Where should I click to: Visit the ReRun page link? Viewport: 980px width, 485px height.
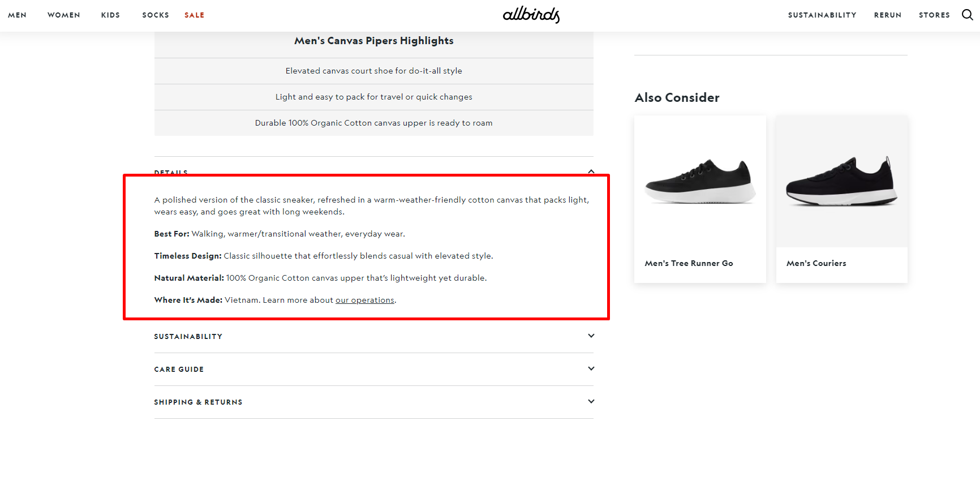pos(887,15)
